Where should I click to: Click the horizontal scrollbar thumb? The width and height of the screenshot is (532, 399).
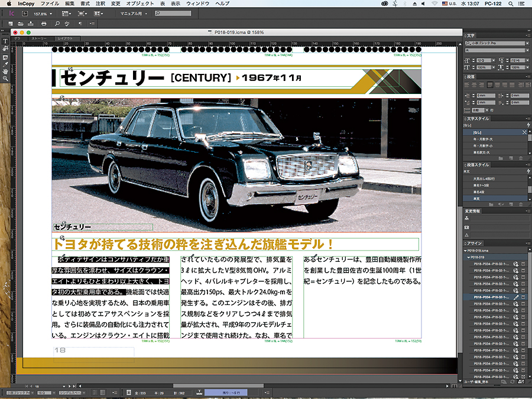(x=218, y=386)
